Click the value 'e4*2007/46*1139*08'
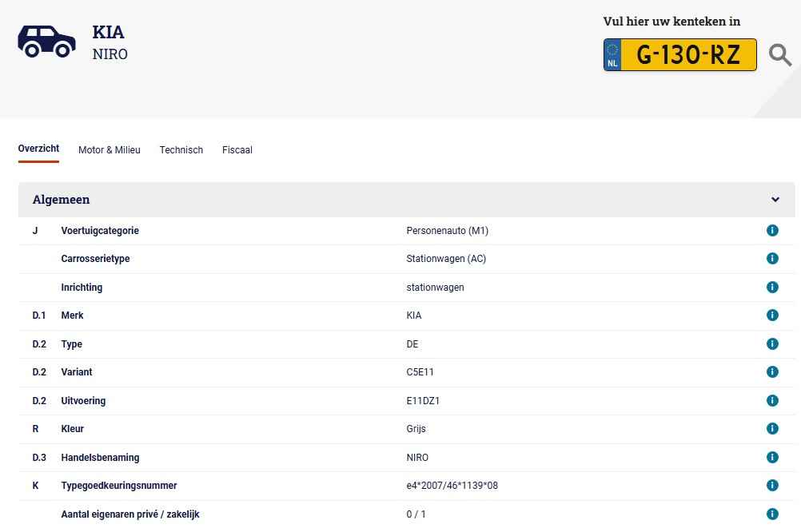The image size is (801, 532). tap(452, 486)
